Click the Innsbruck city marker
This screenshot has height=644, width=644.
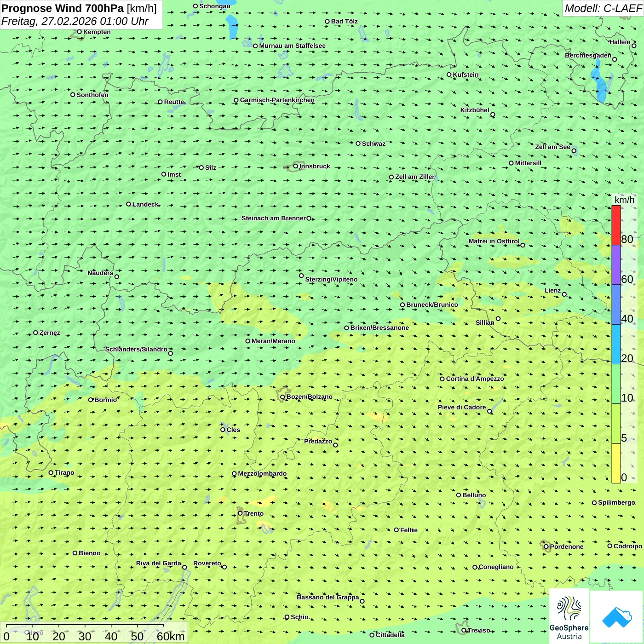click(296, 166)
